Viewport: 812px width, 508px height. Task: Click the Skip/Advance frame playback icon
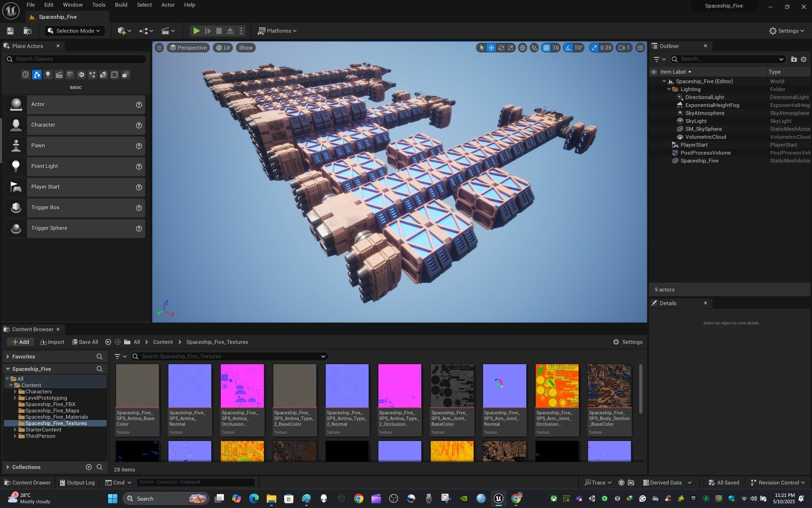pos(208,31)
